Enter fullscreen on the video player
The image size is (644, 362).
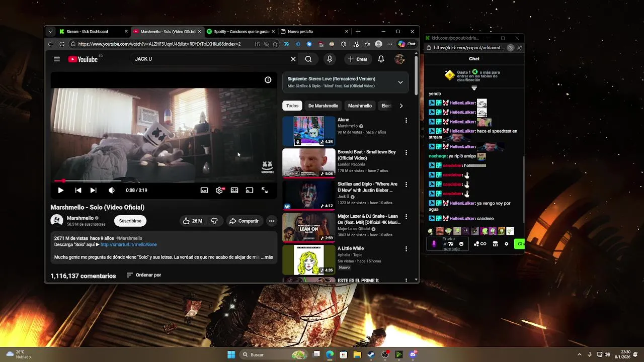tap(265, 191)
